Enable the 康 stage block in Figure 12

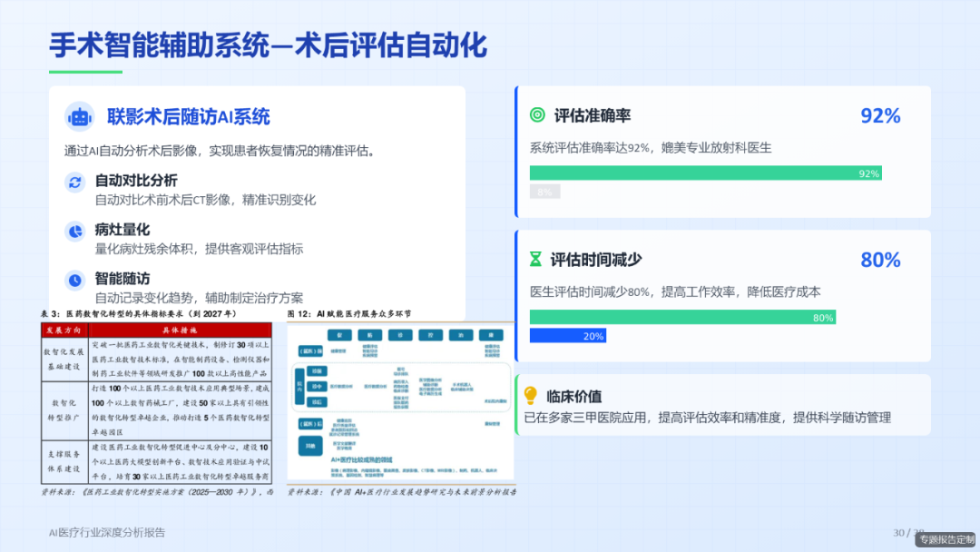coord(492,335)
